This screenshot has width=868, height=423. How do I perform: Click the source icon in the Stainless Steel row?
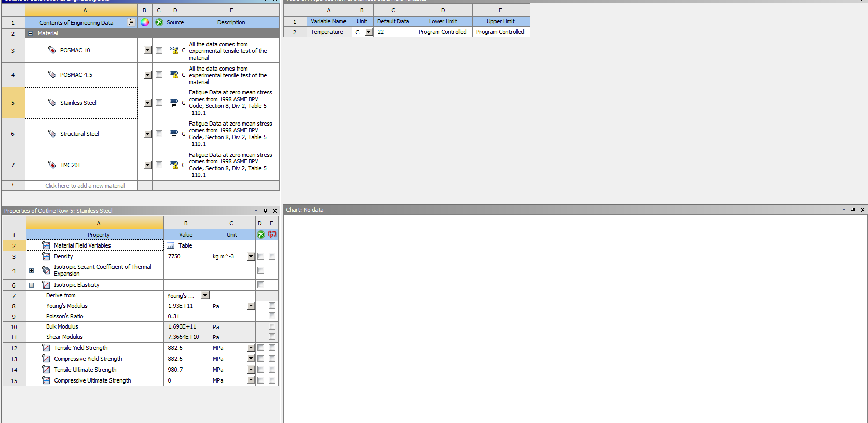coord(174,103)
